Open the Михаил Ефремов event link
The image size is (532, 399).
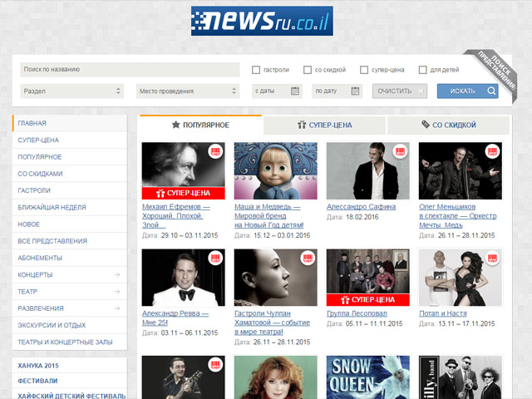175,216
